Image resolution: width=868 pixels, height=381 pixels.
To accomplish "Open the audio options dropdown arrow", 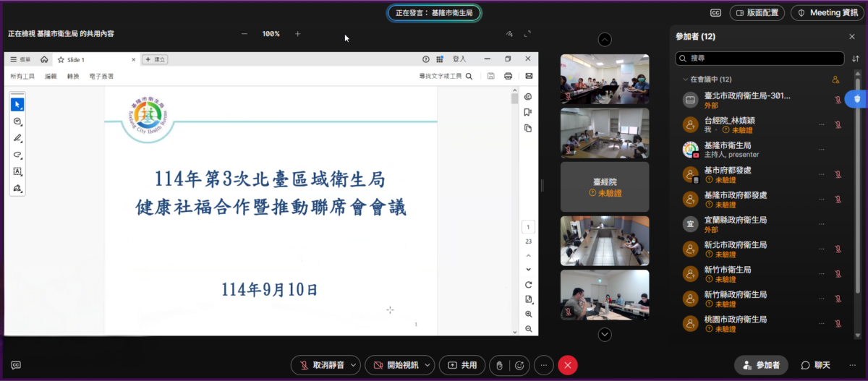I will coord(353,365).
